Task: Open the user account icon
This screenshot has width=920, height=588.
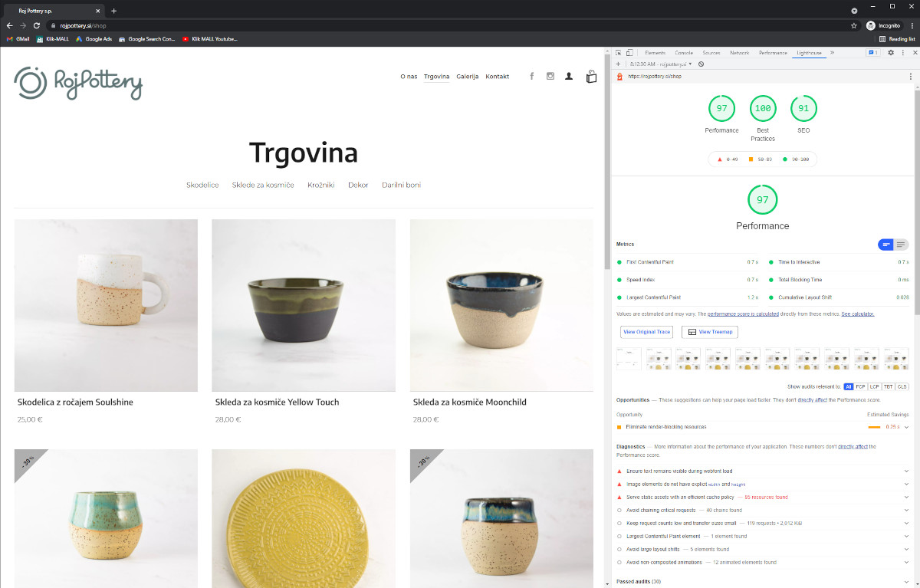Action: tap(569, 76)
